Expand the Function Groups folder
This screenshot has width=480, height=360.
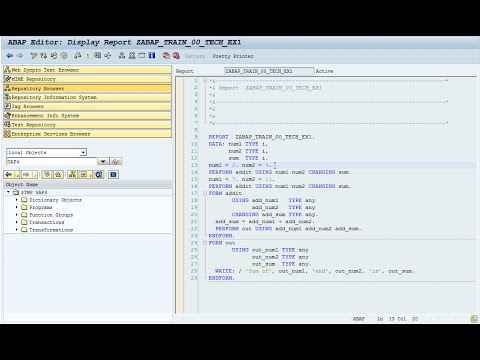pyautogui.click(x=17, y=215)
